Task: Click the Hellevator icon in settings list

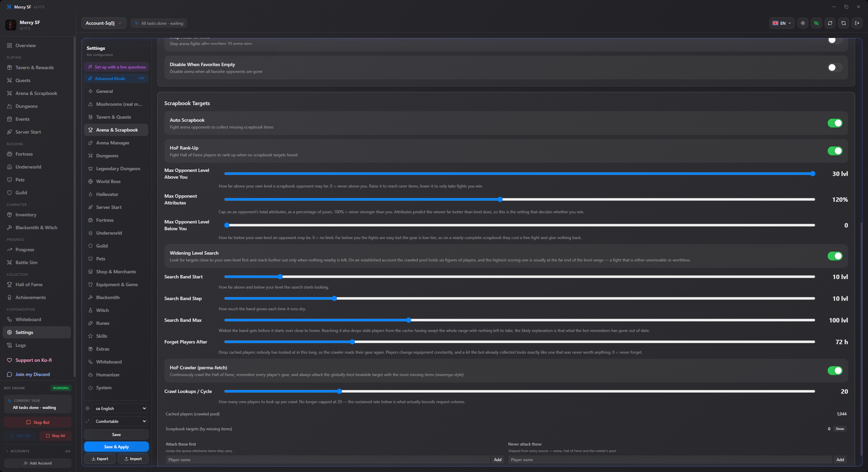Action: pos(91,194)
